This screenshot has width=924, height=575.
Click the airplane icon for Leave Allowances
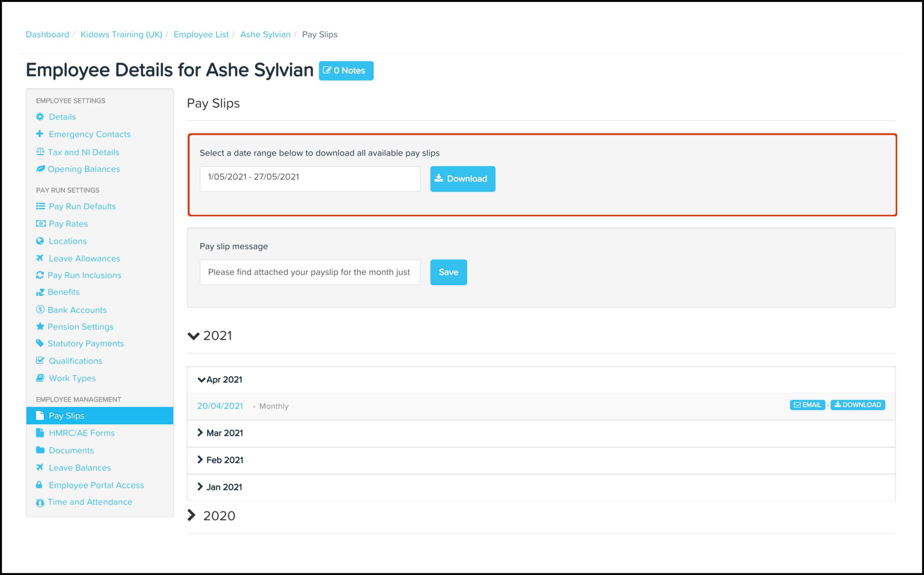(x=40, y=258)
